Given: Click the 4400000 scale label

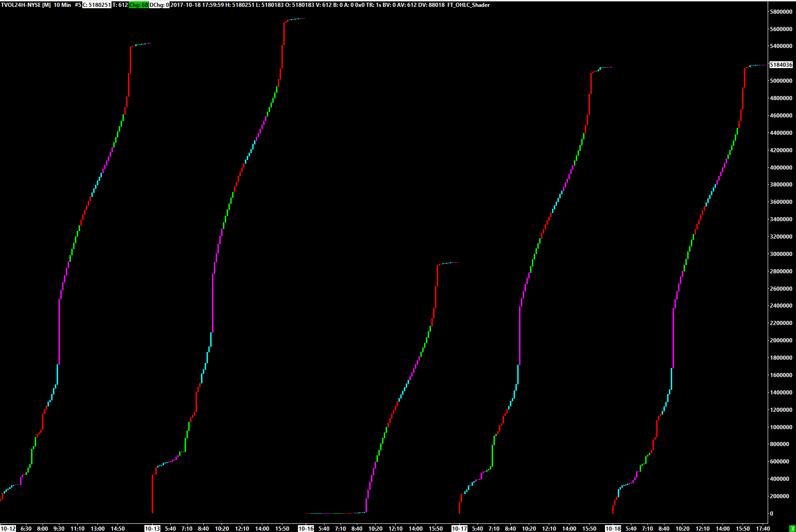Looking at the screenshot, I should 781,133.
